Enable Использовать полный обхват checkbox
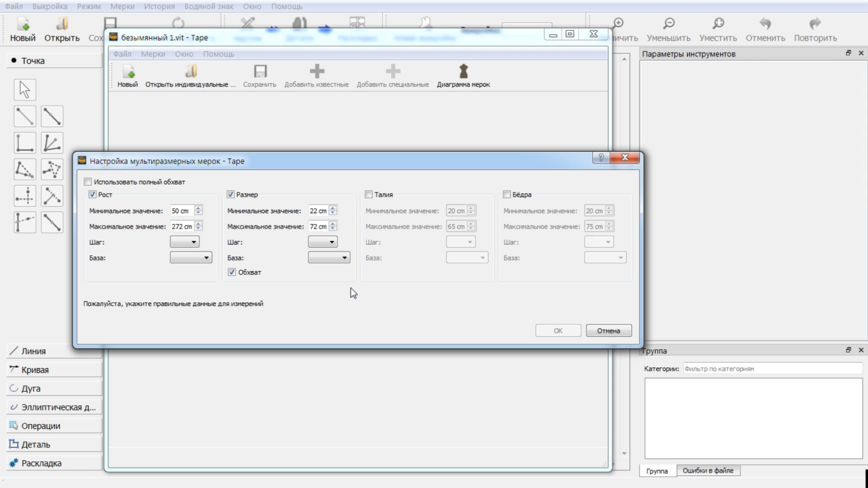Image resolution: width=868 pixels, height=488 pixels. (88, 182)
